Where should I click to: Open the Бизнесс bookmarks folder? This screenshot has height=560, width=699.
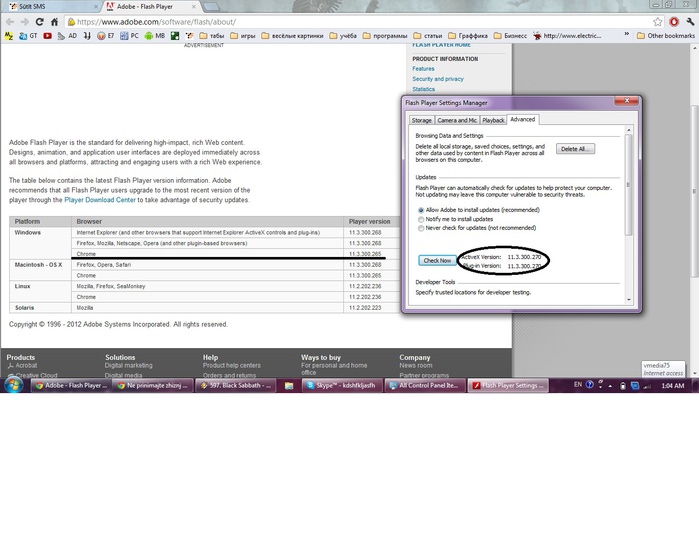510,36
